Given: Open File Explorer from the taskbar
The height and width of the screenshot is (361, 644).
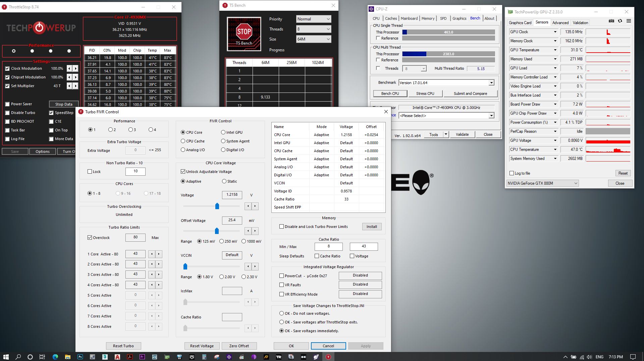Looking at the screenshot, I should (67, 357).
